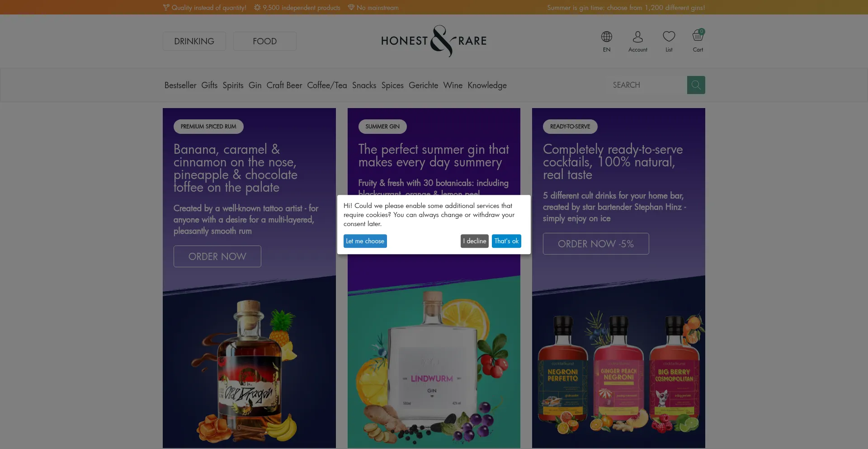Open the Account user icon
Viewport: 868px width, 449px height.
[638, 37]
